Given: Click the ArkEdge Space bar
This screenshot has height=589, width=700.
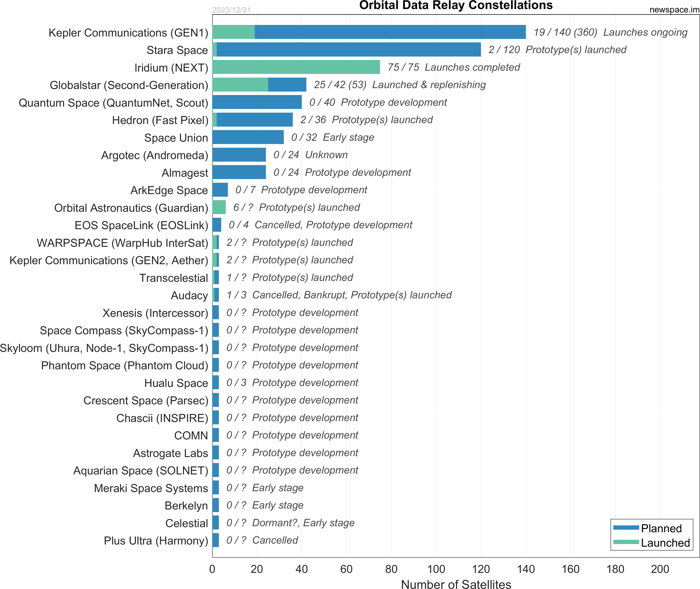Looking at the screenshot, I should 220,190.
